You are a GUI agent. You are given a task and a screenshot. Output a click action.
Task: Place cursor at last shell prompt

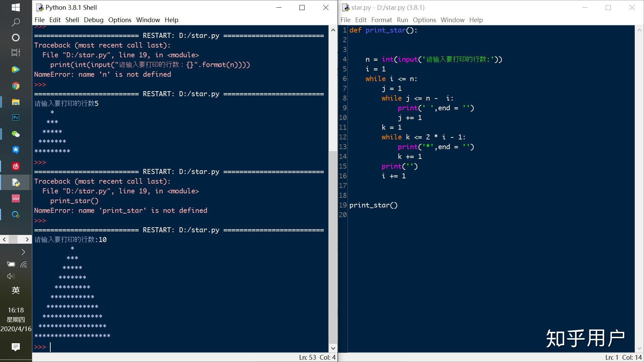click(50, 347)
